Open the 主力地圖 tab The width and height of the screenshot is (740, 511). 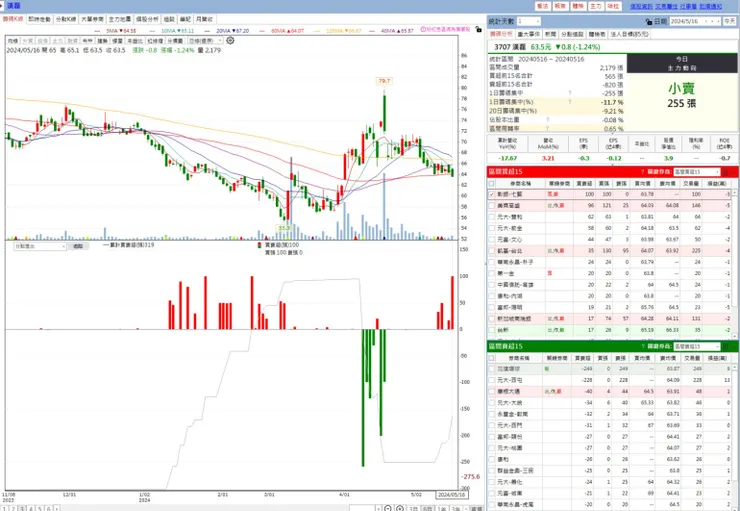click(119, 19)
